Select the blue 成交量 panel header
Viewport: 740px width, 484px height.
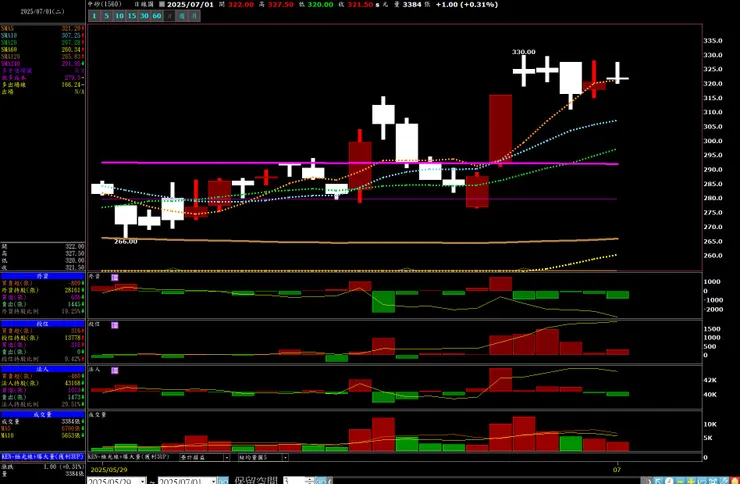pos(42,414)
